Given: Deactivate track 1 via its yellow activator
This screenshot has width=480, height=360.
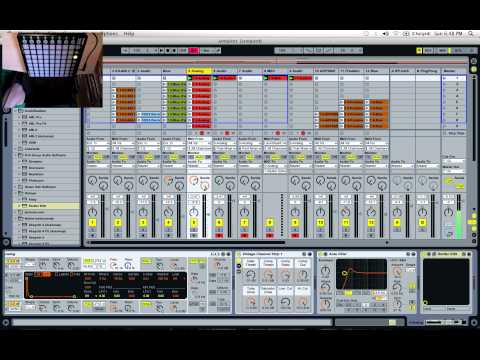Looking at the screenshot, I should (x=92, y=222).
